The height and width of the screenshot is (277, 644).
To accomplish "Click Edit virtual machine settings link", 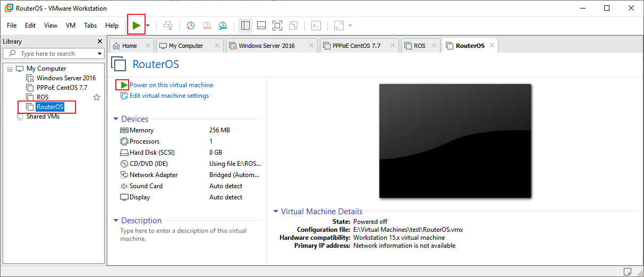I will point(170,96).
